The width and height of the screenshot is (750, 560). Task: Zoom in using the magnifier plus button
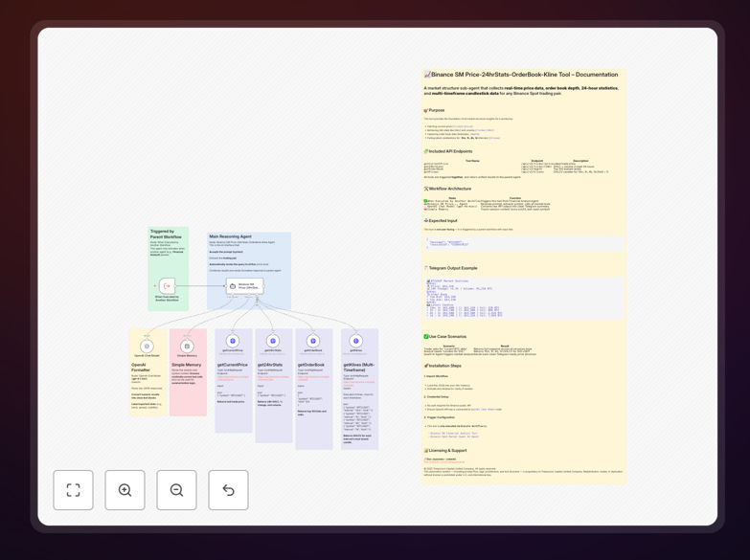point(125,490)
